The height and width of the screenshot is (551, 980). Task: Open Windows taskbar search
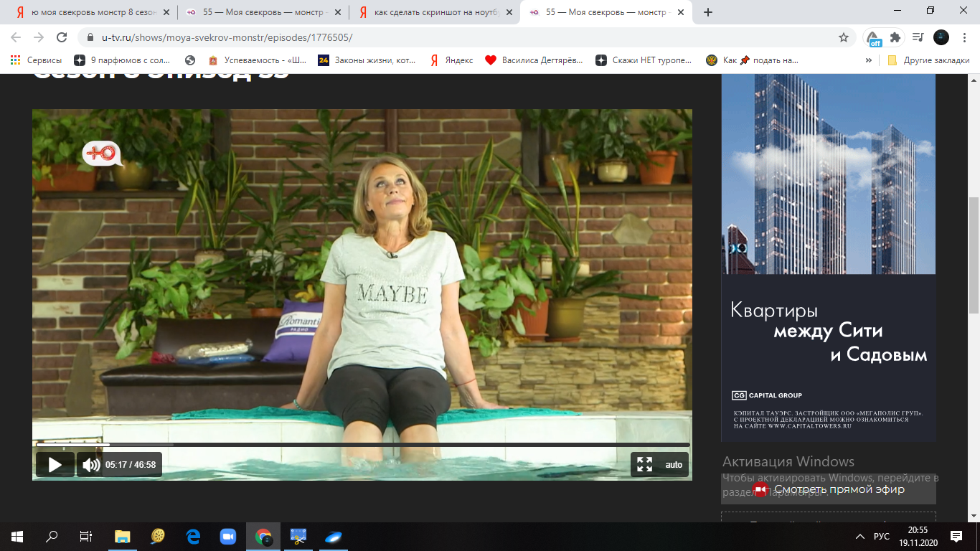point(52,536)
